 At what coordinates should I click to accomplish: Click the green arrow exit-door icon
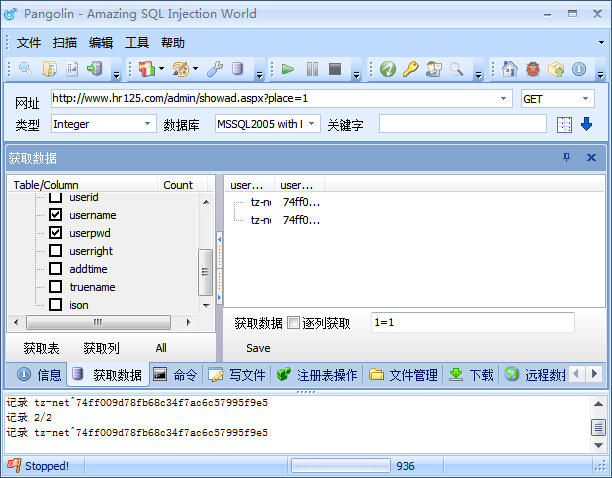94,69
